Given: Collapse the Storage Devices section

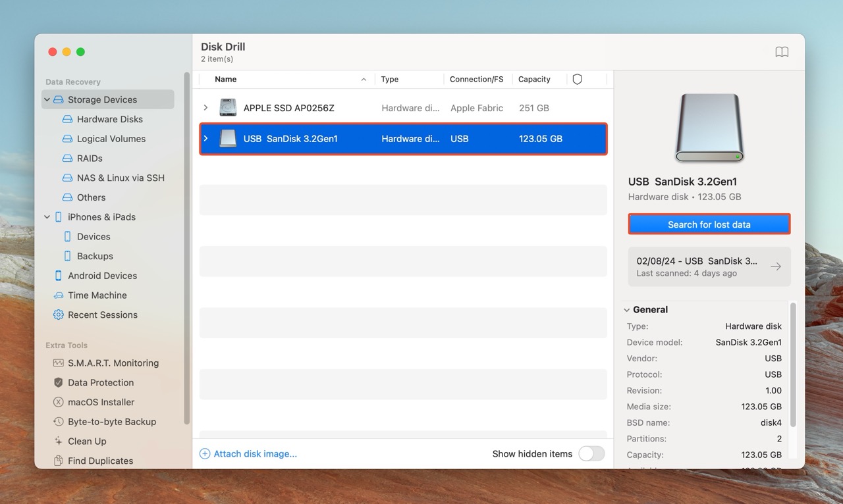Looking at the screenshot, I should tap(47, 100).
